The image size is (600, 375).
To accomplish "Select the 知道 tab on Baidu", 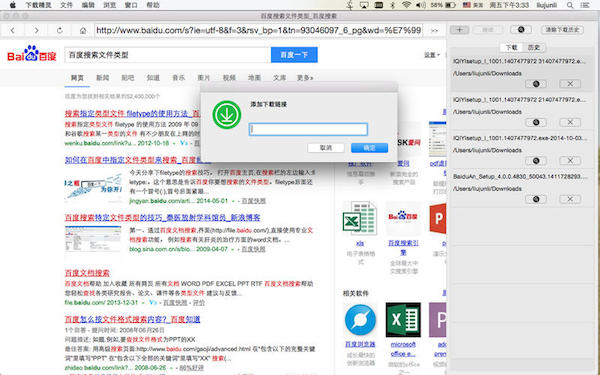I will click(x=153, y=78).
